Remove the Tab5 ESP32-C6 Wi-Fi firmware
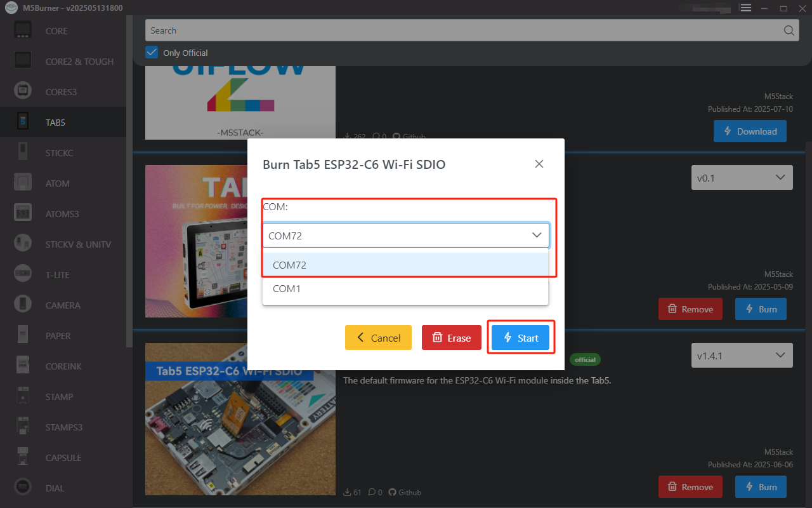Viewport: 812px width, 508px height. (690, 487)
